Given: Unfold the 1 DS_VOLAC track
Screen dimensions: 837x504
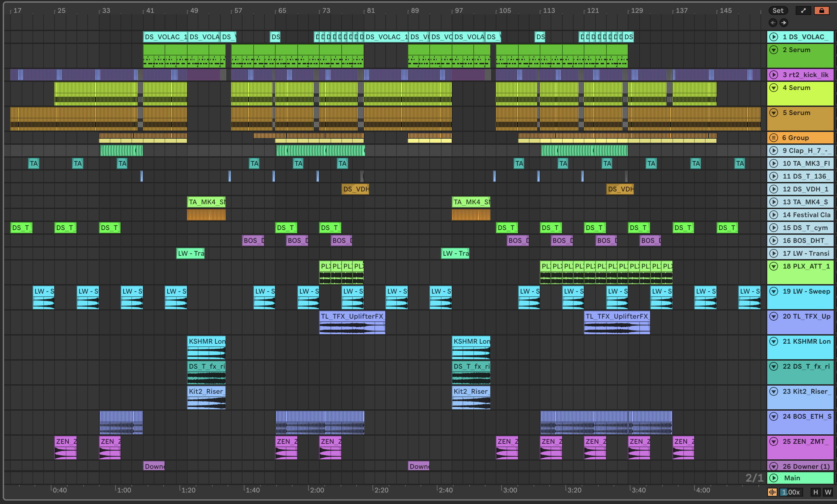Looking at the screenshot, I should 774,37.
